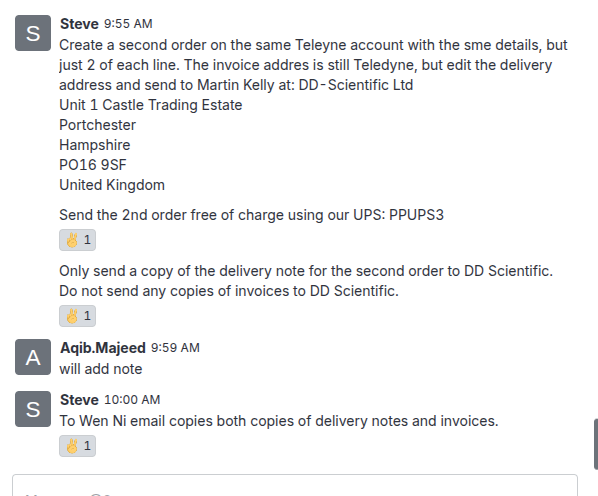The image size is (598, 496).
Task: Click the 9:55 AM timestamp
Action: (x=128, y=24)
